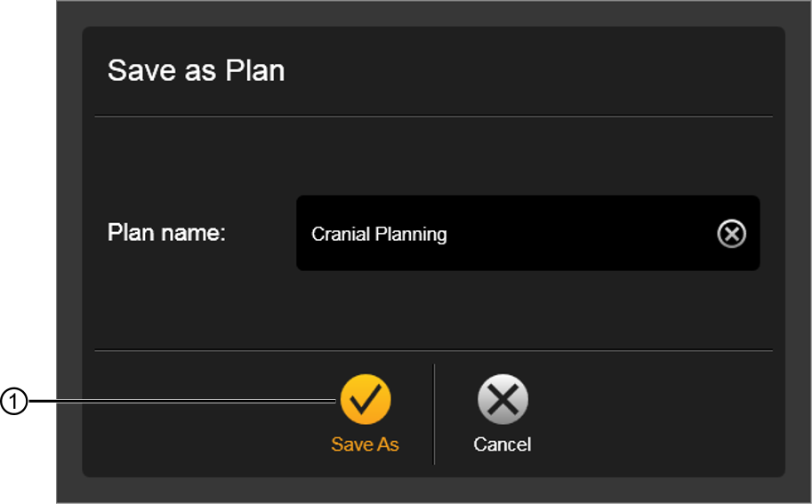Place cursor after the word Planning
The height and width of the screenshot is (504, 812).
tap(448, 234)
